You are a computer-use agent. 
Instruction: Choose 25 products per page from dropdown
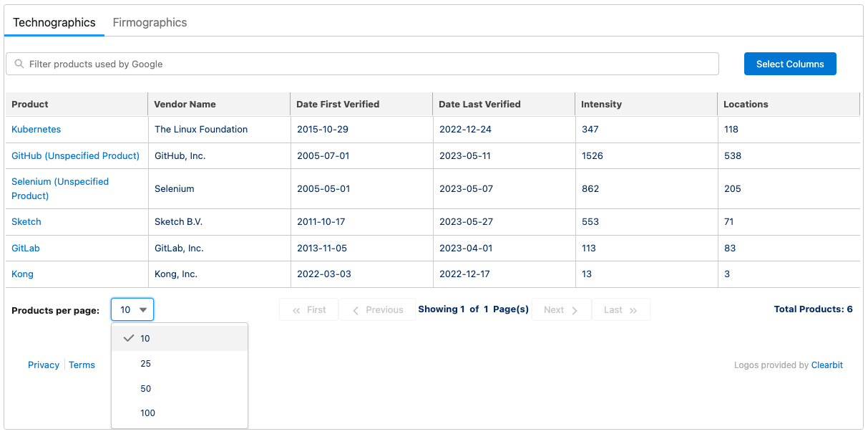145,363
